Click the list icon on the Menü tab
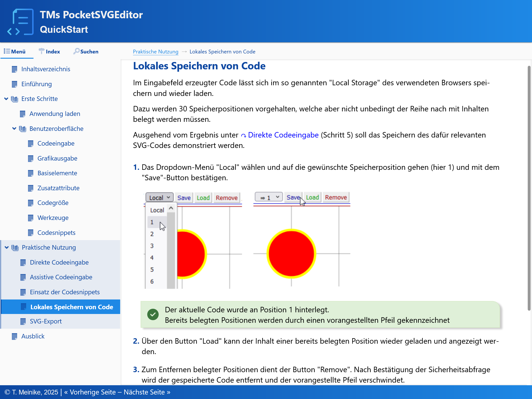The width and height of the screenshot is (532, 399). [x=7, y=51]
